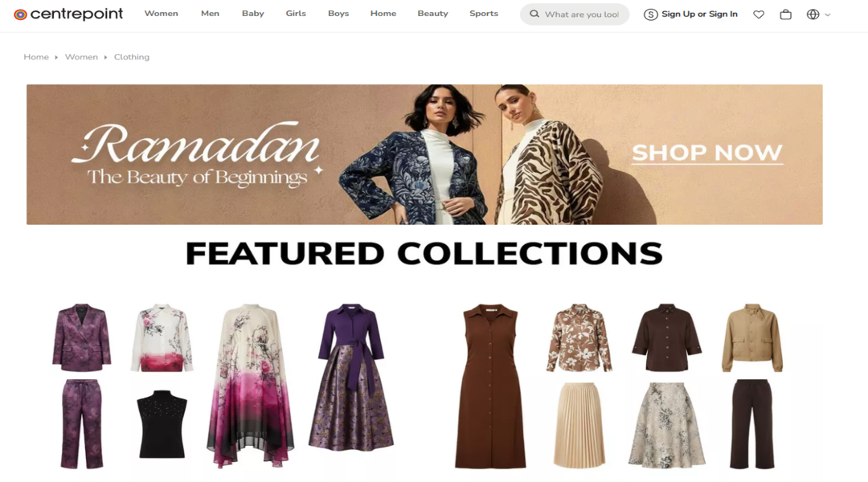The image size is (868, 482).
Task: Focus the search input field
Action: [x=581, y=14]
